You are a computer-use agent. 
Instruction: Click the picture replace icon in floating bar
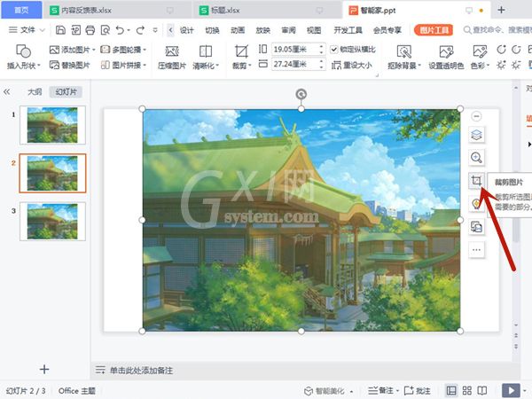[476, 227]
